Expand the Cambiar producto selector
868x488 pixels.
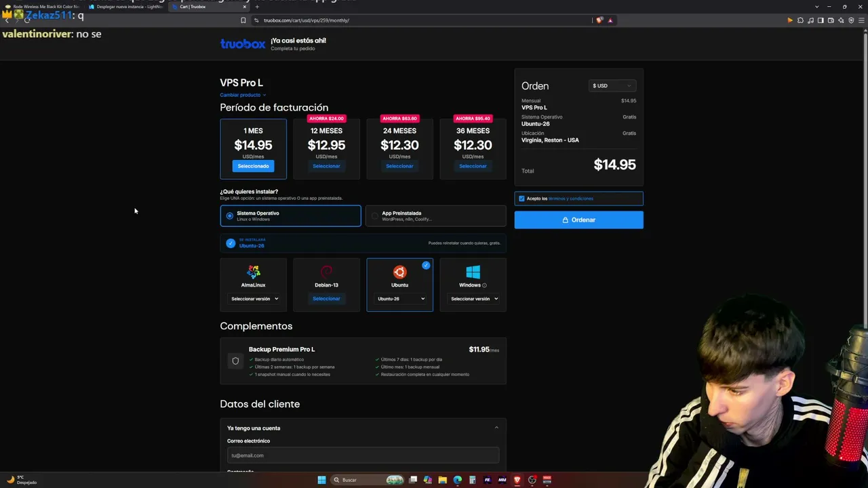tap(243, 95)
